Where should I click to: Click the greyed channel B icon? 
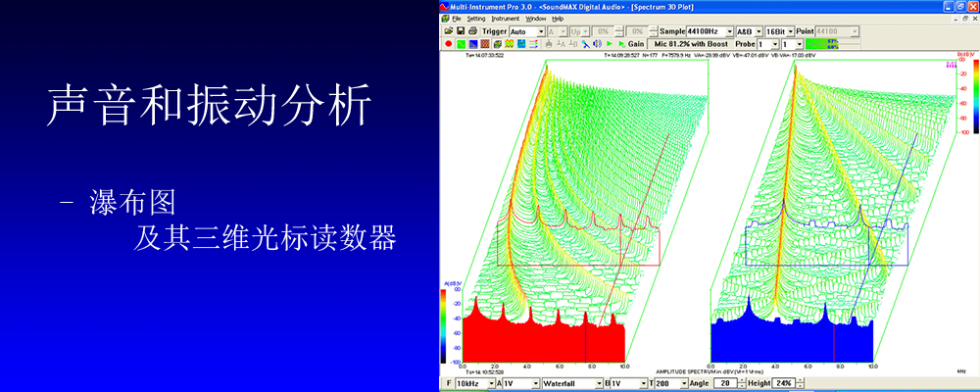[573, 44]
